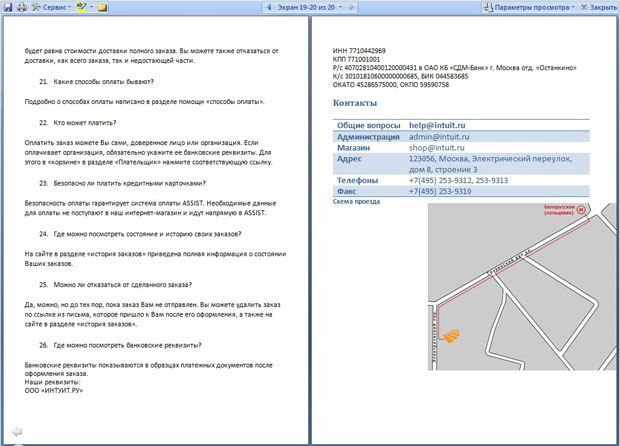Click the help@intuit.ru email link
This screenshot has height=446, width=620.
pos(437,125)
